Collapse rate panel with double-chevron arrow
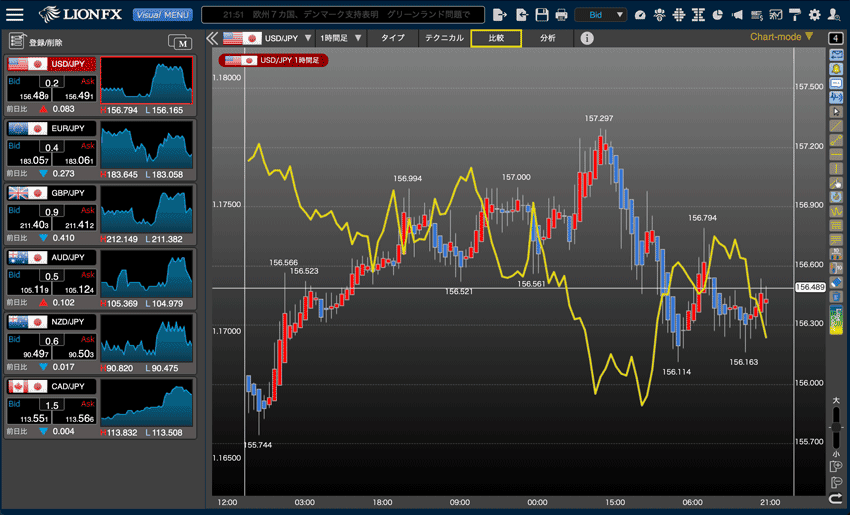 212,38
